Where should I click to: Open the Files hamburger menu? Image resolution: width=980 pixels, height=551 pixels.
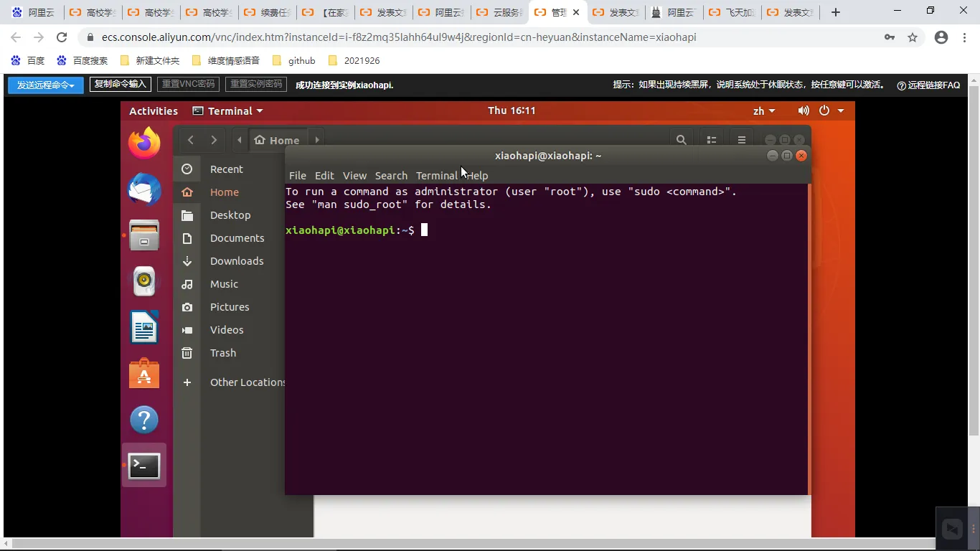tap(742, 140)
